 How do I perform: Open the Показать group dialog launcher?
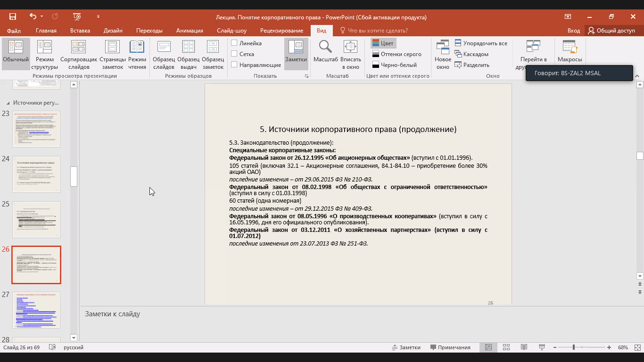(x=307, y=76)
